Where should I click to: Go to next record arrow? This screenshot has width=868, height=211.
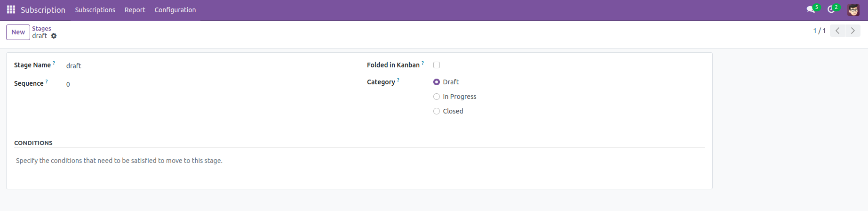tap(852, 31)
